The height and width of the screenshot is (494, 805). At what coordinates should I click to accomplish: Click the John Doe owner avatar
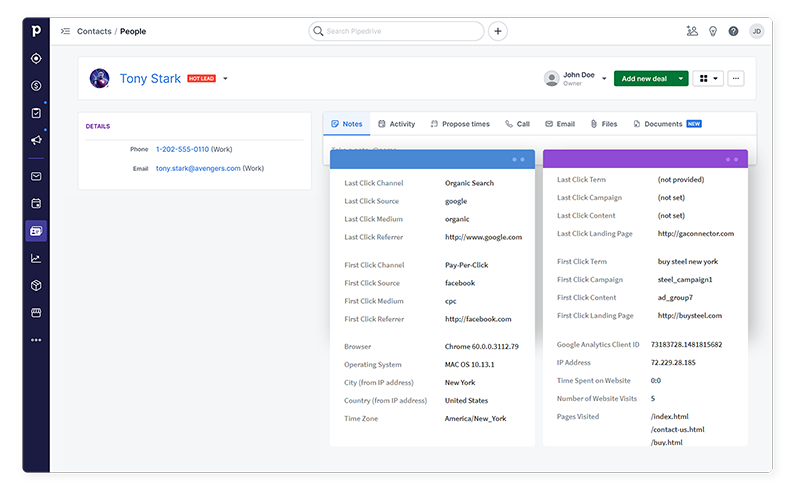tap(551, 79)
